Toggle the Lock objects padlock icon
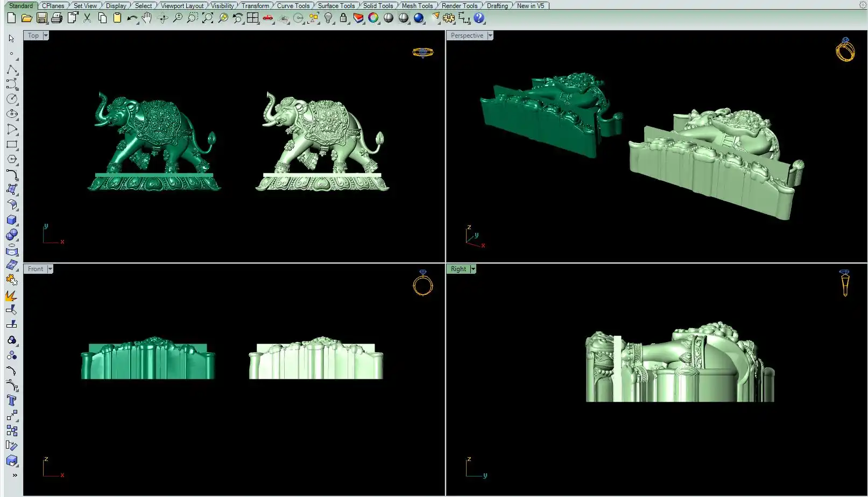Screen dimensions: 868x497 (343, 18)
